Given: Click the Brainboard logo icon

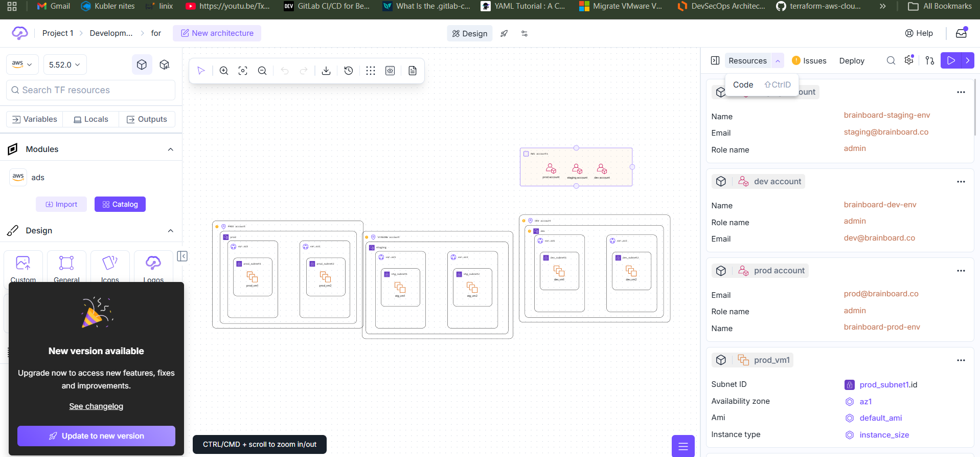Looking at the screenshot, I should (20, 33).
